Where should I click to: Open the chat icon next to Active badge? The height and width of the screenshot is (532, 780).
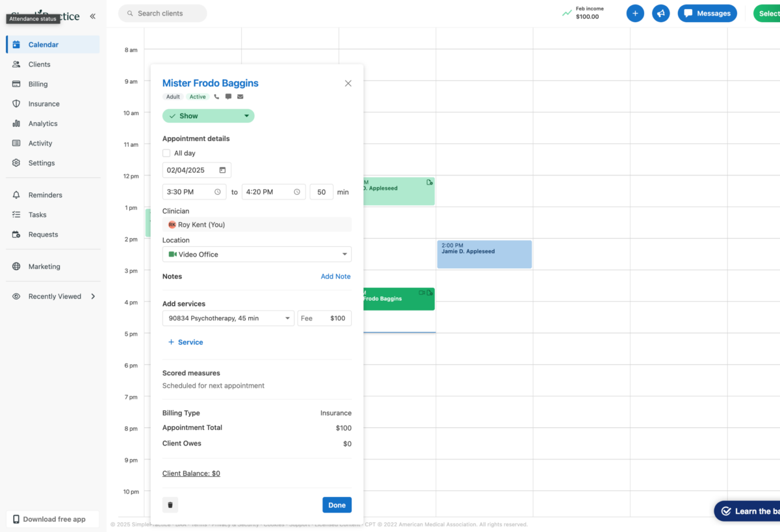click(228, 96)
